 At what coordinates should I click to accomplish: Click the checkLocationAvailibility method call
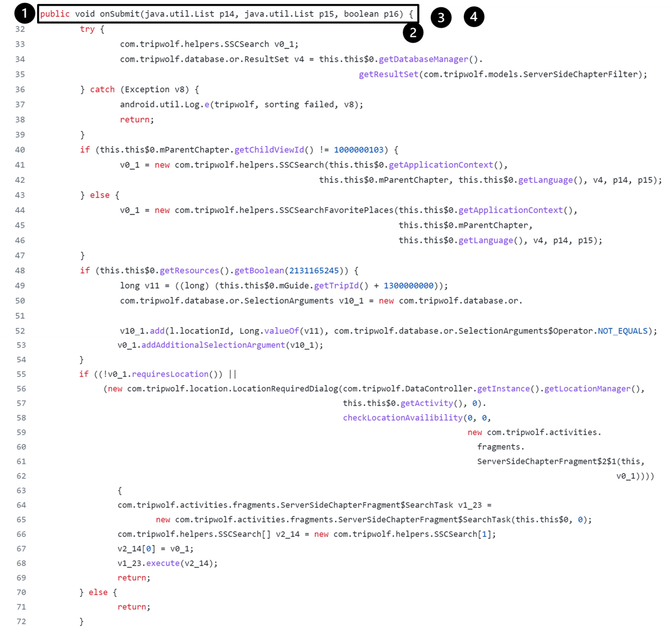403,417
